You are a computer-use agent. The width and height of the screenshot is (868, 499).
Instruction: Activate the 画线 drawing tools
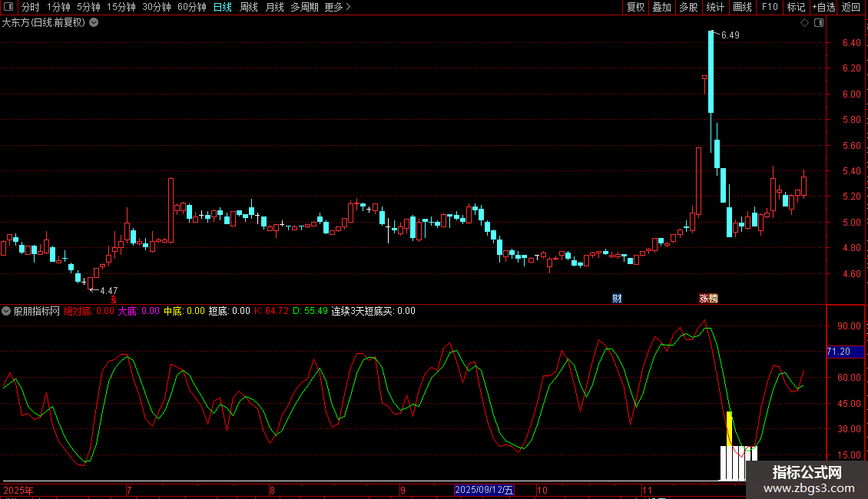click(742, 7)
